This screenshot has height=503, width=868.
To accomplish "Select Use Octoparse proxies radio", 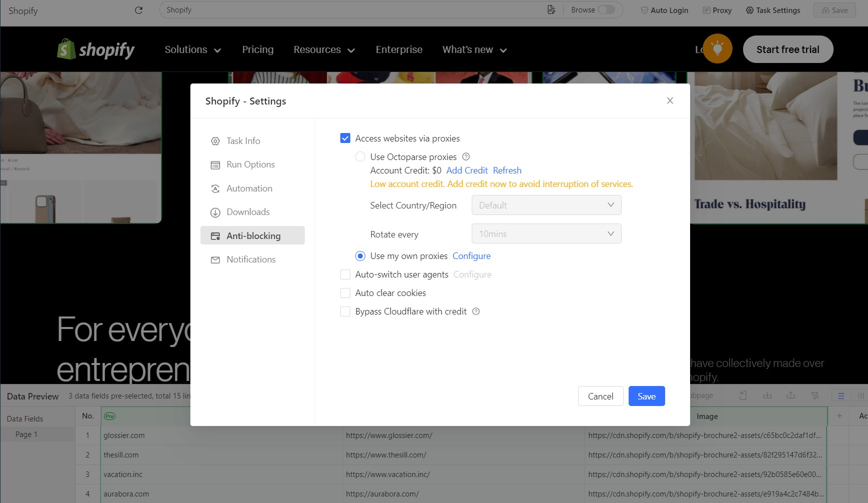I will coord(360,156).
